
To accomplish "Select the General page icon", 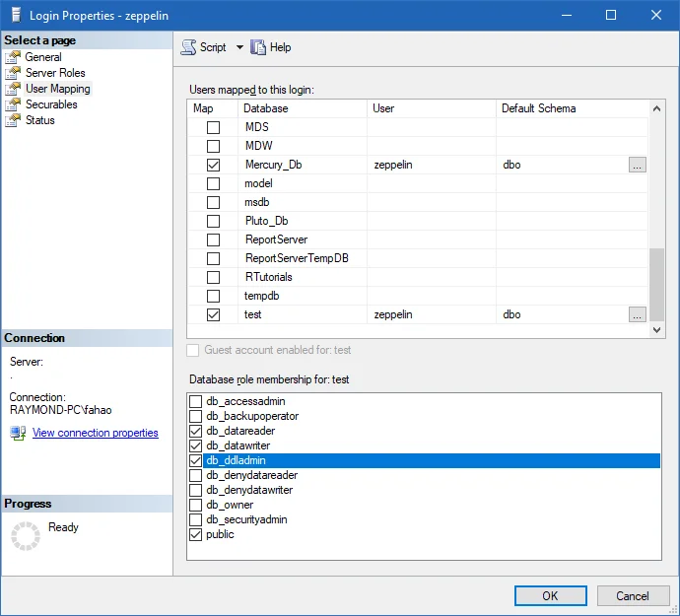I will tap(13, 57).
